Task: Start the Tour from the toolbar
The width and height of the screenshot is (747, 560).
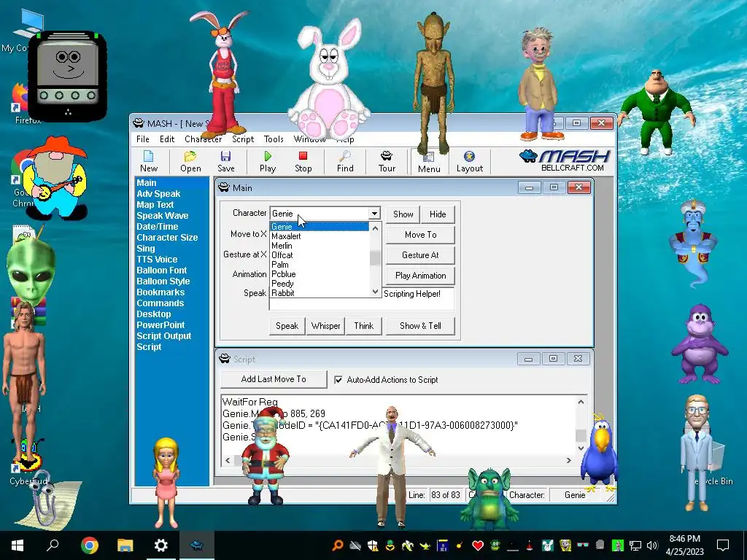Action: [x=387, y=161]
